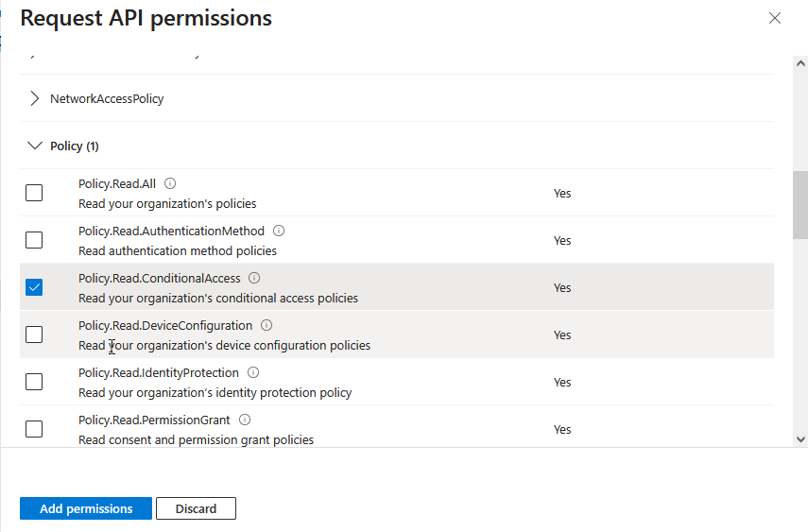Close the Request API permissions panel
The width and height of the screenshot is (808, 532).
click(x=775, y=18)
